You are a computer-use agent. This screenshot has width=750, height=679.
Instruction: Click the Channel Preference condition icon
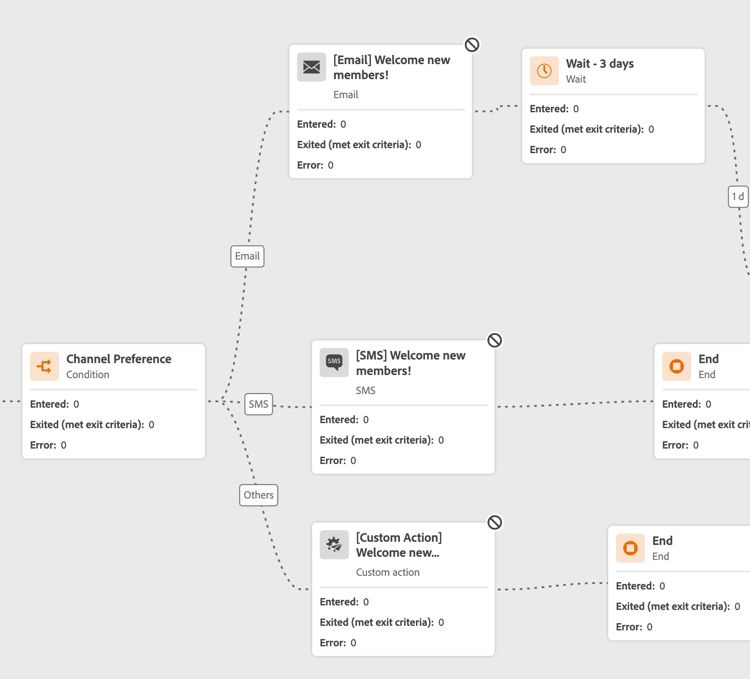coord(44,366)
